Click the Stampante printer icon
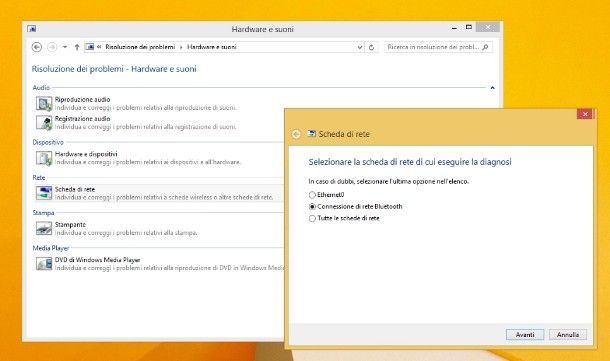Image resolution: width=610 pixels, height=361 pixels. click(44, 228)
